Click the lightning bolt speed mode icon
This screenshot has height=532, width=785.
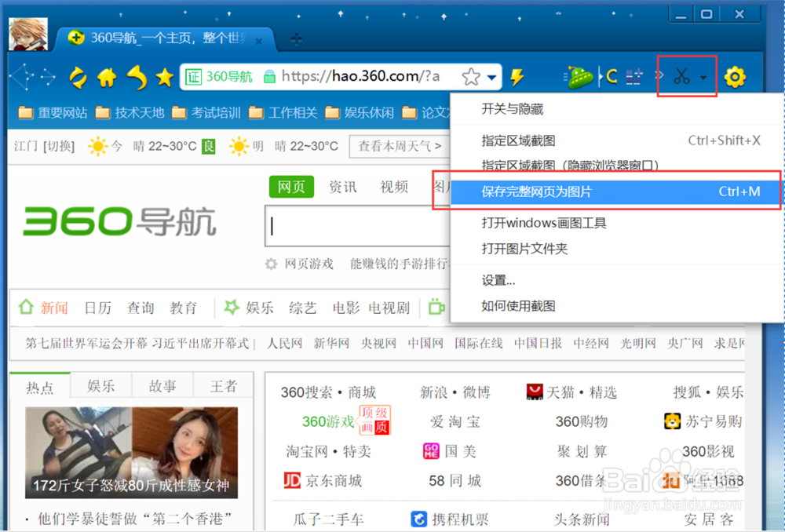517,77
